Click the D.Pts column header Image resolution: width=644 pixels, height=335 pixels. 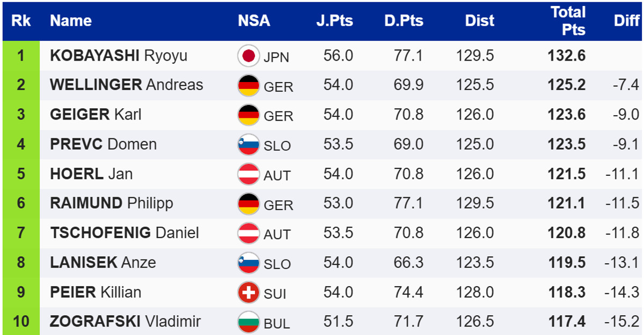[x=404, y=21]
